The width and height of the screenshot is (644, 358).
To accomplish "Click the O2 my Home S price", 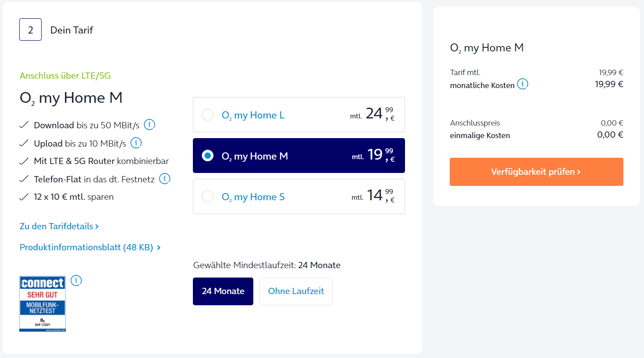I will [373, 196].
